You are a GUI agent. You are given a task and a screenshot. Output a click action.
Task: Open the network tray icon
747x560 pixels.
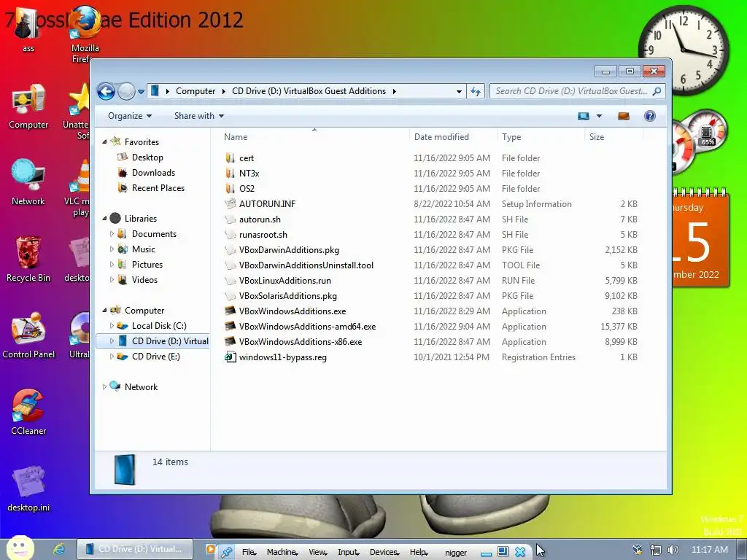point(656,550)
